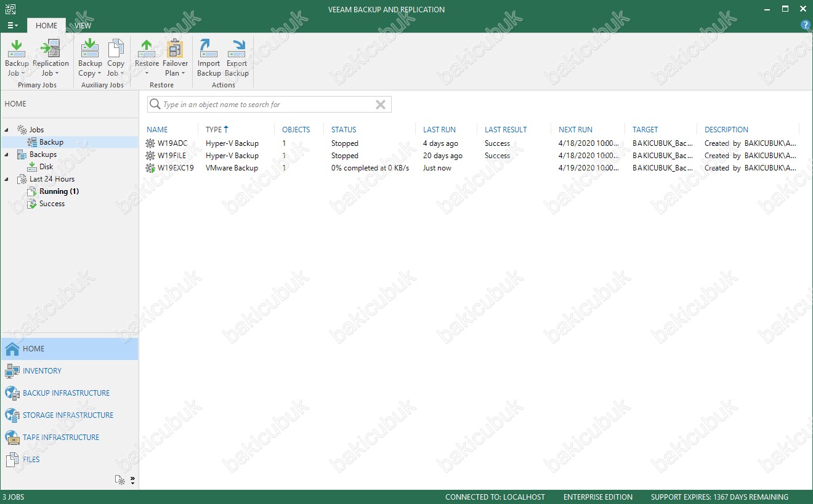Click the Files page icon
Viewport: 813px width, 504px height.
point(12,459)
